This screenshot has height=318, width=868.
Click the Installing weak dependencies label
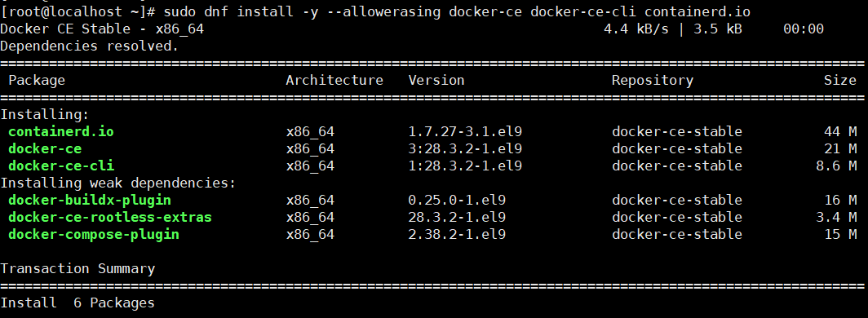[118, 183]
